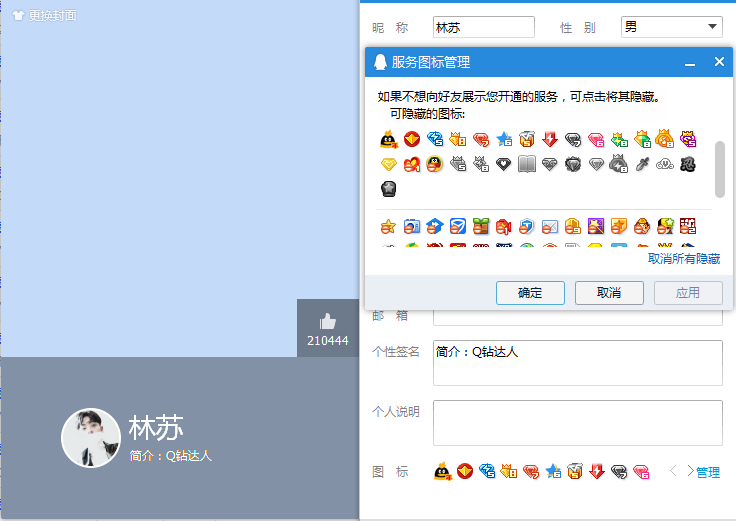This screenshot has height=521, width=736.
Task: Hide the orange crowned coin level 8 icon
Action: [x=665, y=139]
